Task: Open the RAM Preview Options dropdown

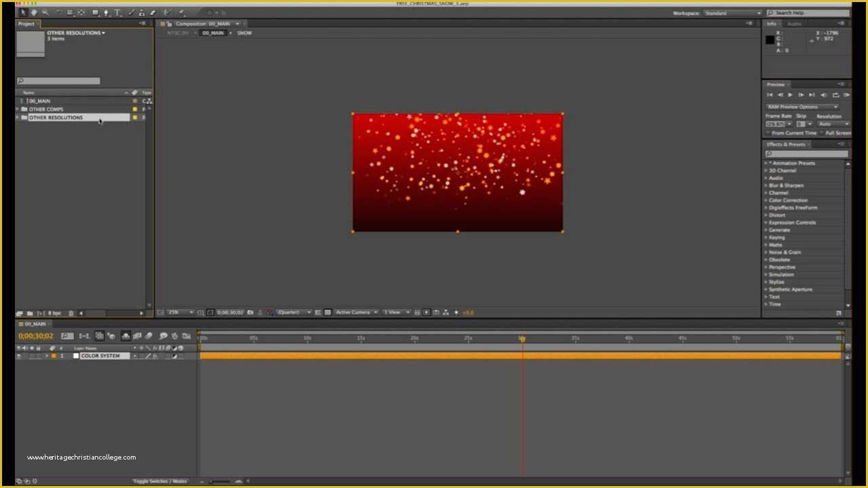Action: coord(802,106)
